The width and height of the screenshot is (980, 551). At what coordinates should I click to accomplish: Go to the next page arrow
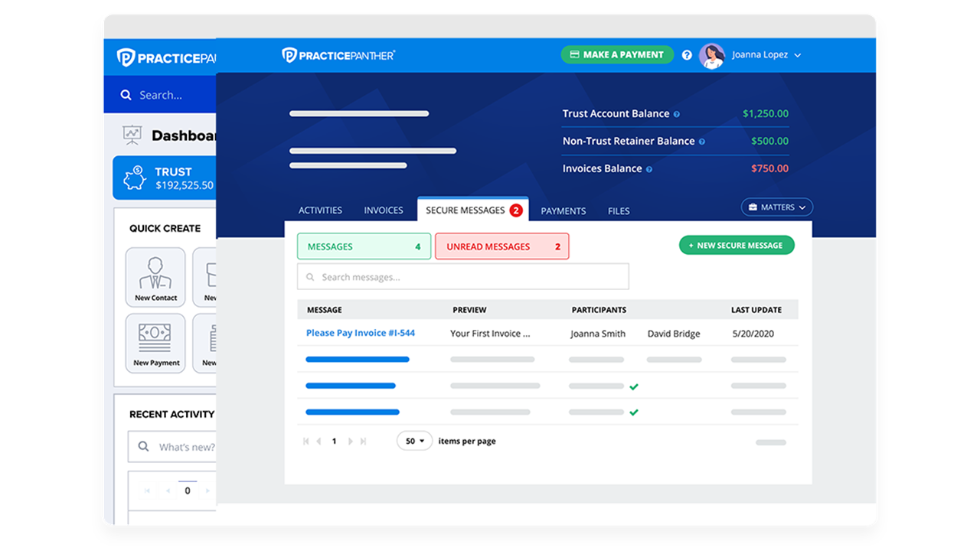351,442
